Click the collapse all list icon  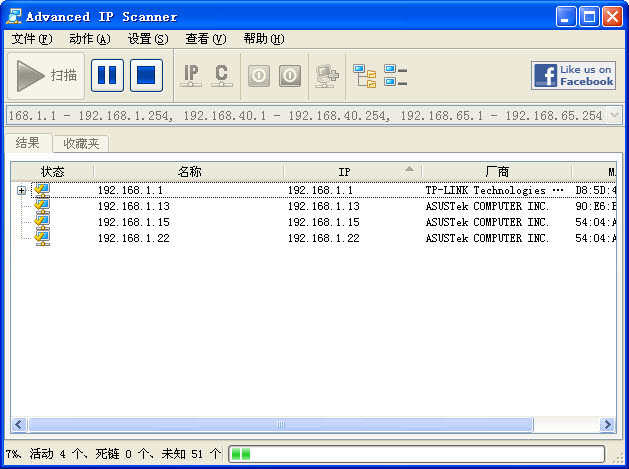396,75
